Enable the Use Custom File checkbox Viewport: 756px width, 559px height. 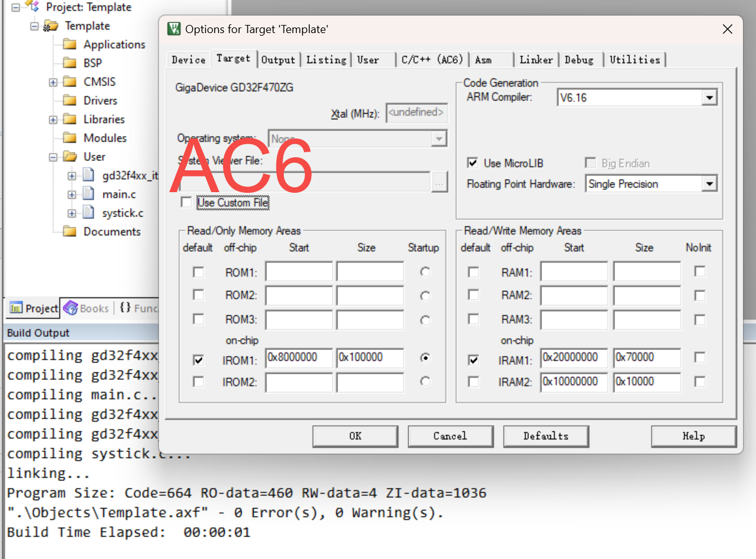(x=186, y=202)
